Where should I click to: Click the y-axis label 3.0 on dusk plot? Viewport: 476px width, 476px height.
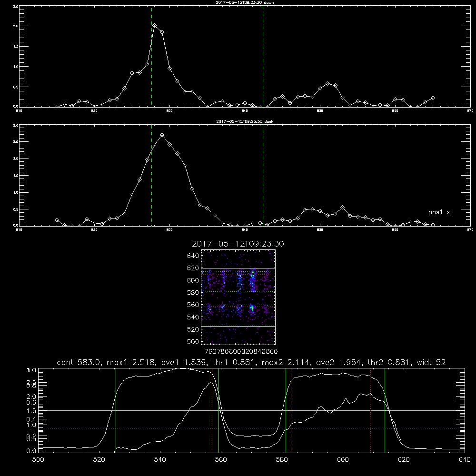pyautogui.click(x=16, y=125)
